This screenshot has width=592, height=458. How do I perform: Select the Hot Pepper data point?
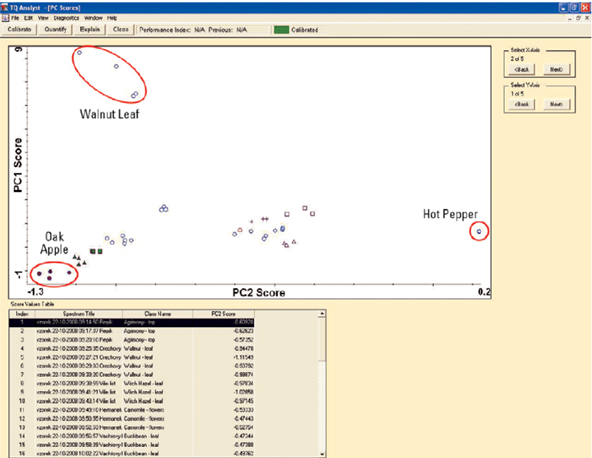coord(479,231)
